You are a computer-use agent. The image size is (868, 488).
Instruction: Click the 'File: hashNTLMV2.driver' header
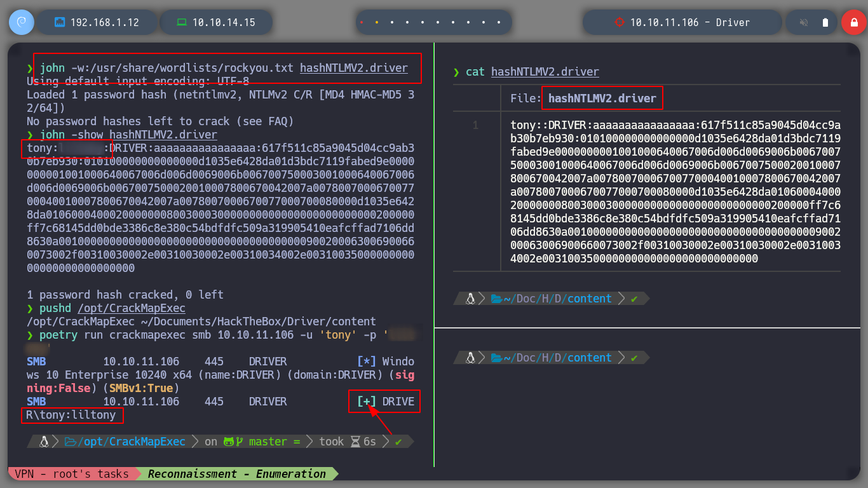(583, 98)
